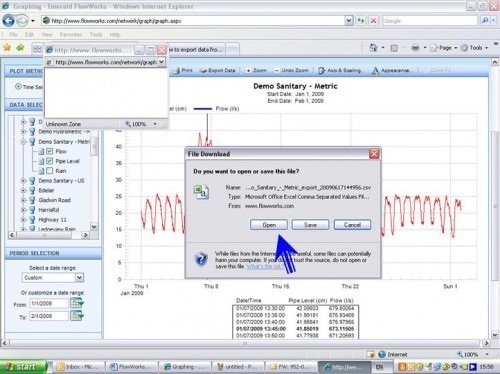
Task: Open the command bar Tools dropdown
Action: pos(475,48)
